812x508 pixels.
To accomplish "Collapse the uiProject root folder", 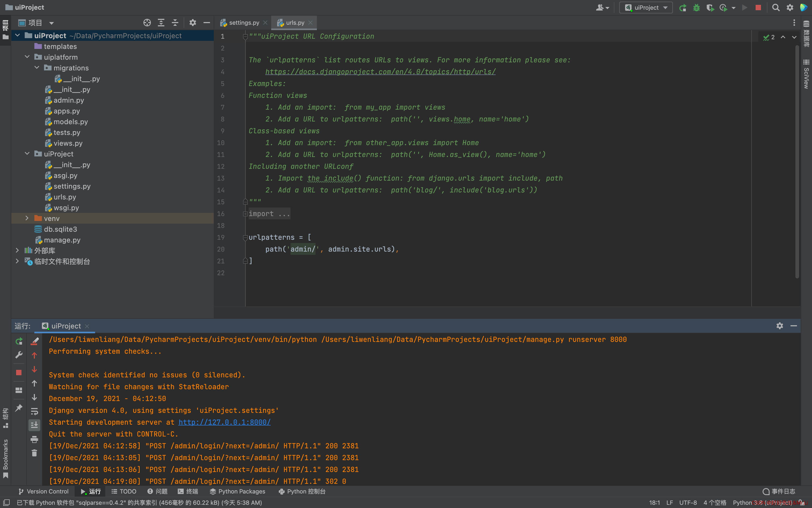I will point(17,35).
